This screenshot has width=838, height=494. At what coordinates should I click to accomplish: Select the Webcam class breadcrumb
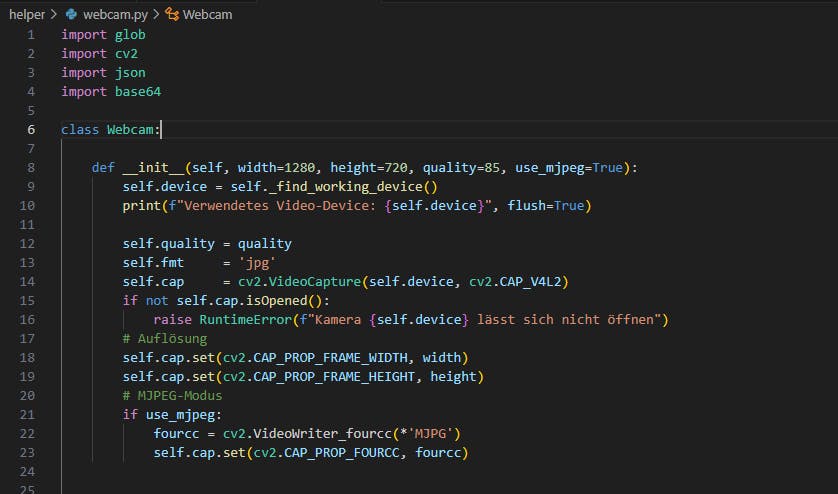coord(207,14)
